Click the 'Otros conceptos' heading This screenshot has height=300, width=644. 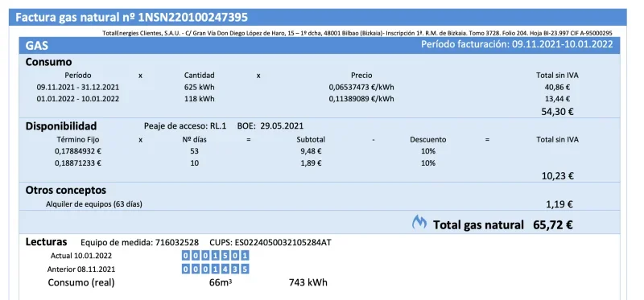click(66, 191)
